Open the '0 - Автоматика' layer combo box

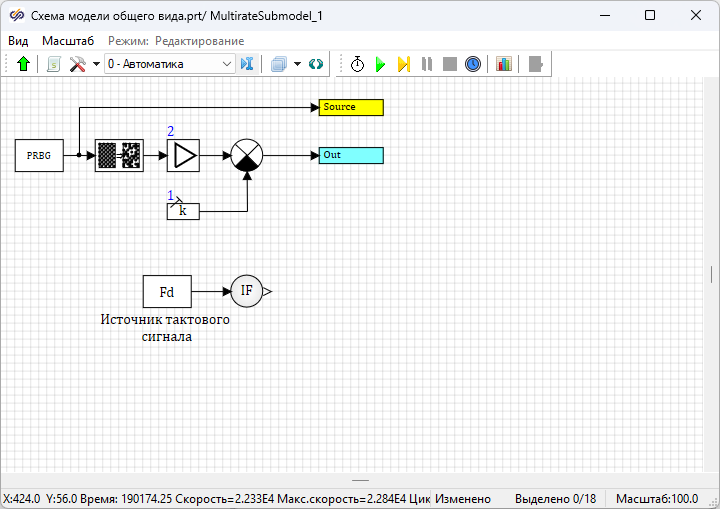[169, 64]
